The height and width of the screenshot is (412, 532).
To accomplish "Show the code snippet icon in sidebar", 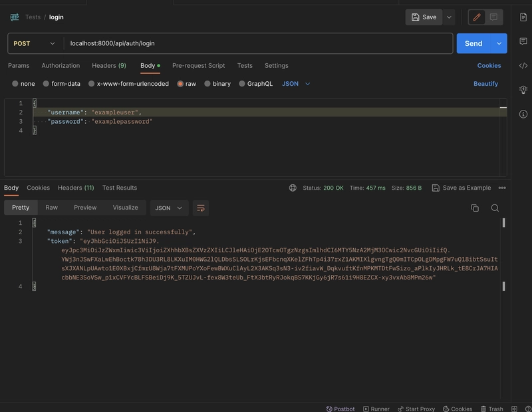I will click(523, 65).
